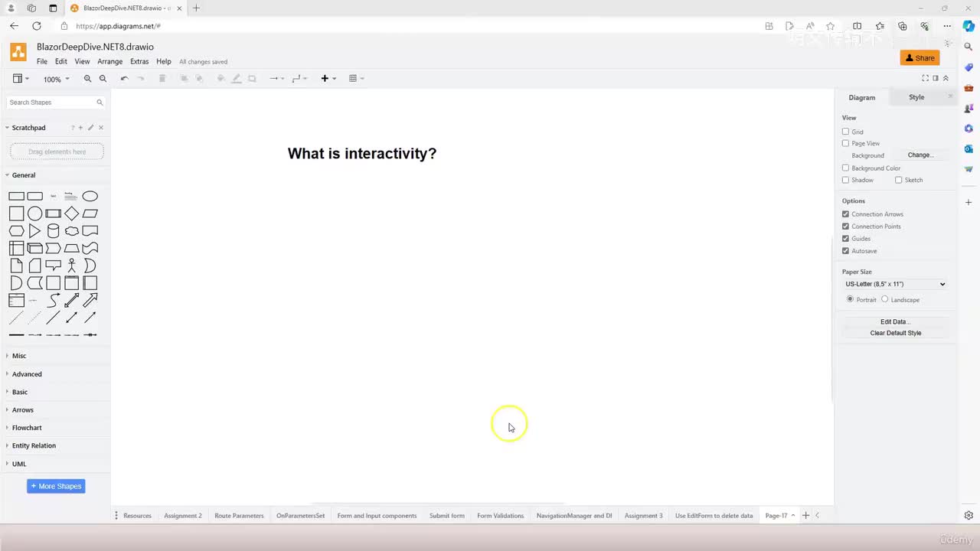Image resolution: width=980 pixels, height=551 pixels.
Task: Open draw.io settings gear at bottom right
Action: (969, 516)
